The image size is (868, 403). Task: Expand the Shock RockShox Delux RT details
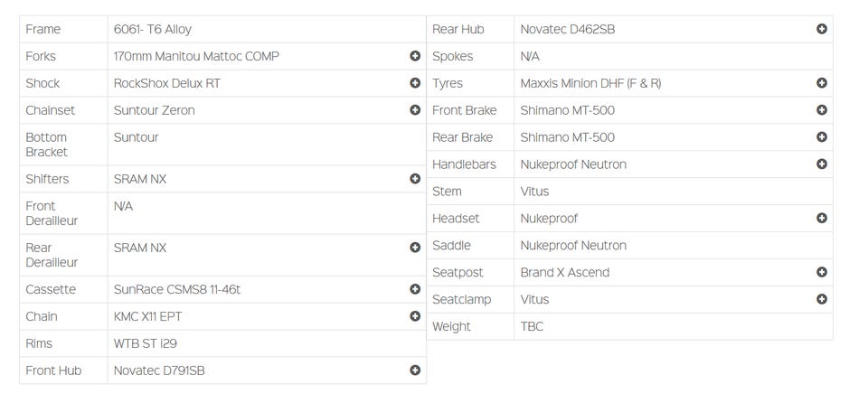[415, 83]
